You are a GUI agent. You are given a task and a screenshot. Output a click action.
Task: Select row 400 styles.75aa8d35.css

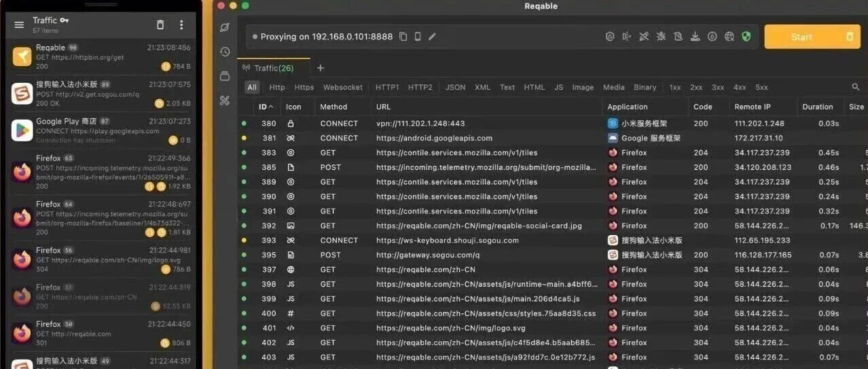[552, 313]
